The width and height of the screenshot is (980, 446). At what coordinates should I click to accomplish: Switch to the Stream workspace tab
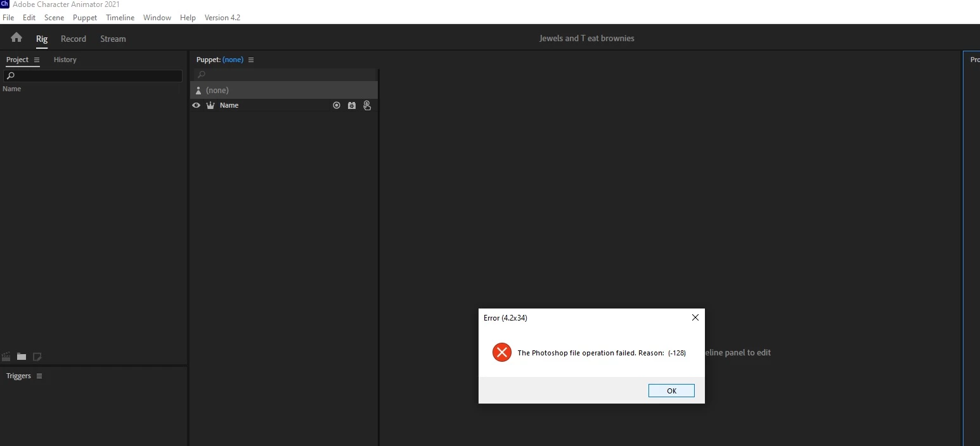113,39
